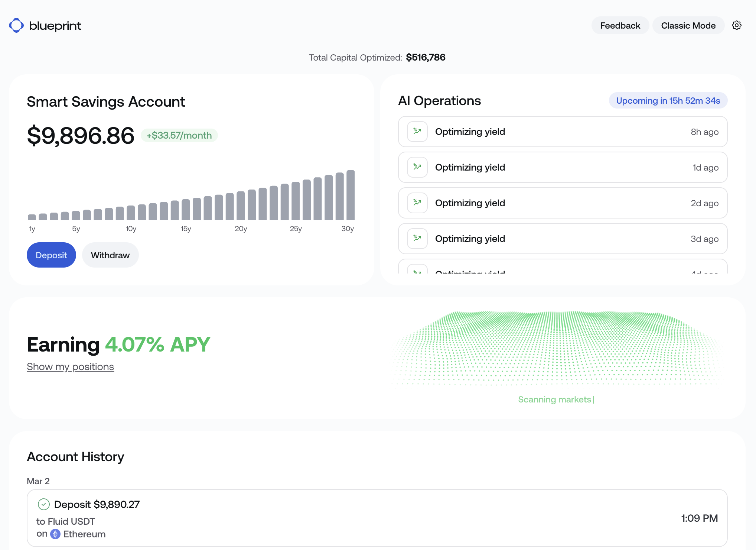Click yield icon on 3d ago operation

tap(417, 239)
